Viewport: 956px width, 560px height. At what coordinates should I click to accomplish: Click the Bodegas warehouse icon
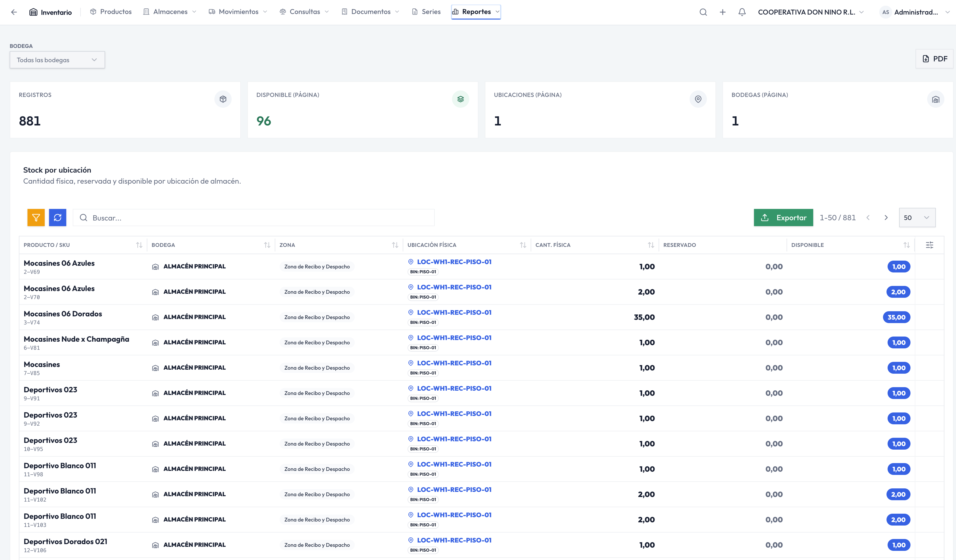936,99
